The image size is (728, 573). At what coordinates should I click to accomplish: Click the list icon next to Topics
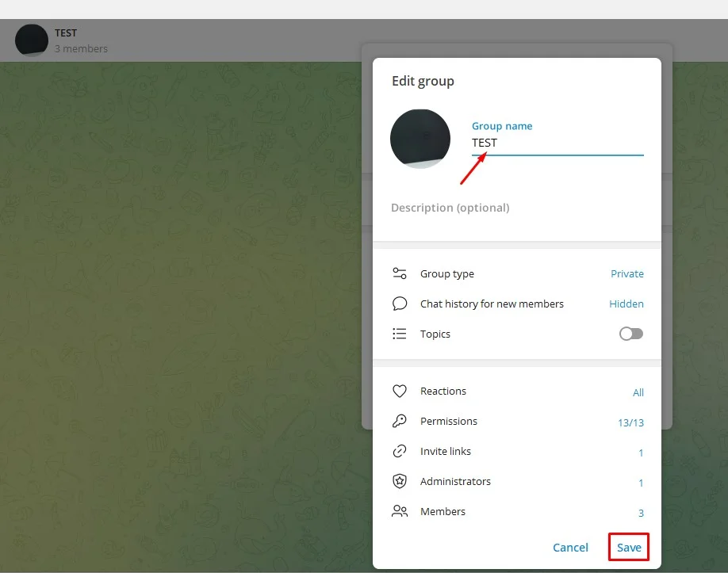point(400,334)
